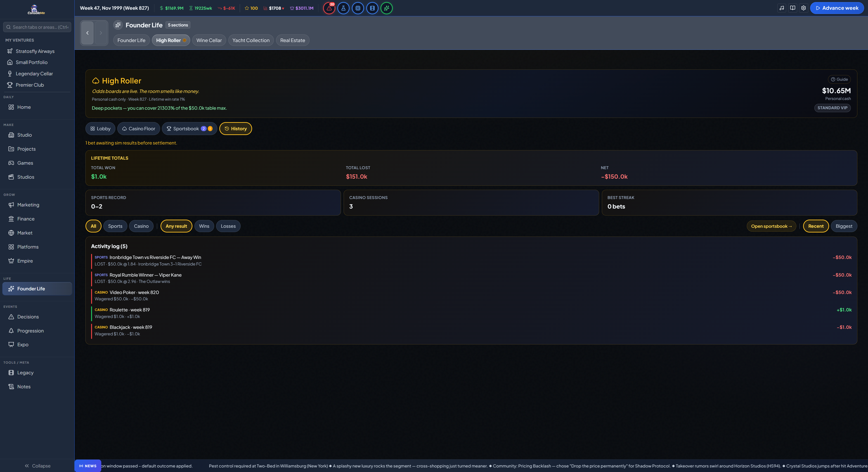Select the Any result filter
Screen dimensions: 868x472
(x=176, y=226)
